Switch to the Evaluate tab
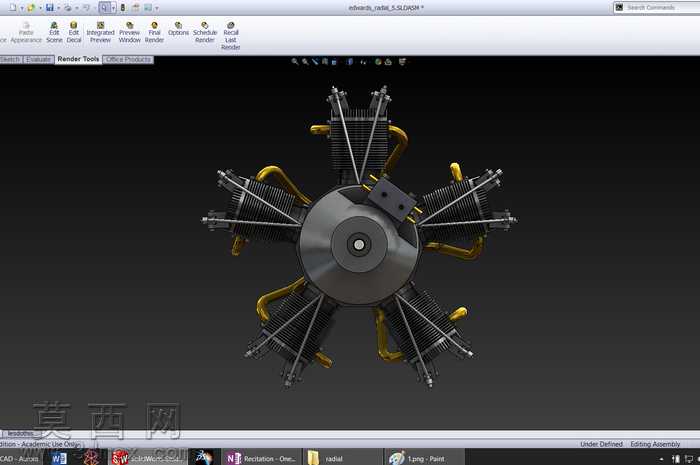Viewport: 700px width, 465px height. pos(38,59)
